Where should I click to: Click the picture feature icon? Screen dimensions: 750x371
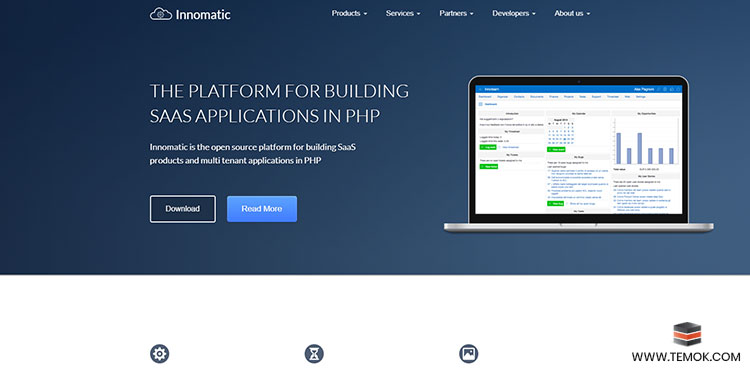pyautogui.click(x=469, y=354)
